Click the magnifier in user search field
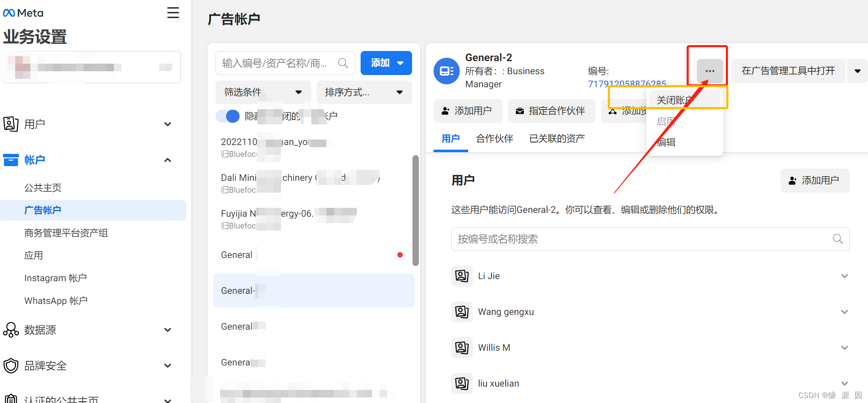The height and width of the screenshot is (403, 868). (x=838, y=239)
